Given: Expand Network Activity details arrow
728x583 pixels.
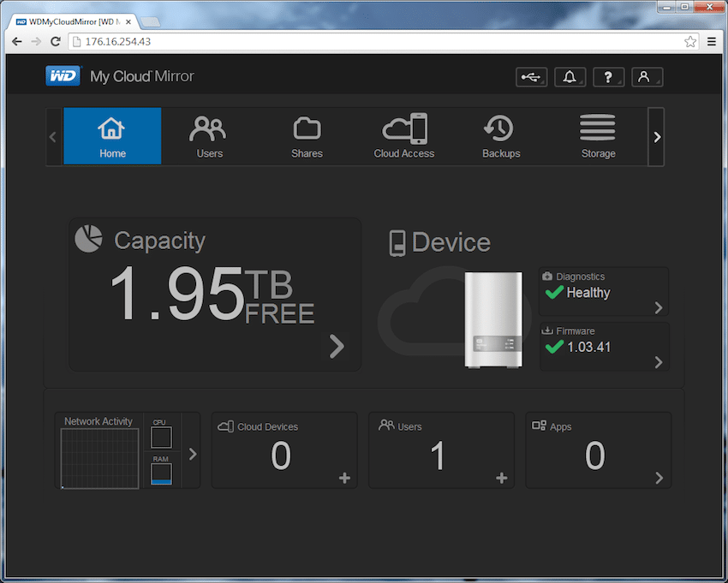Looking at the screenshot, I should pos(193,454).
